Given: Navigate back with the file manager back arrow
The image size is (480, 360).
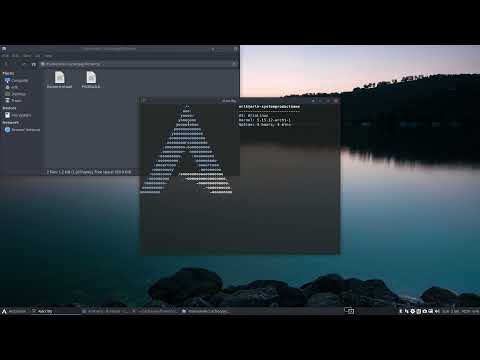Looking at the screenshot, I should tap(6, 64).
